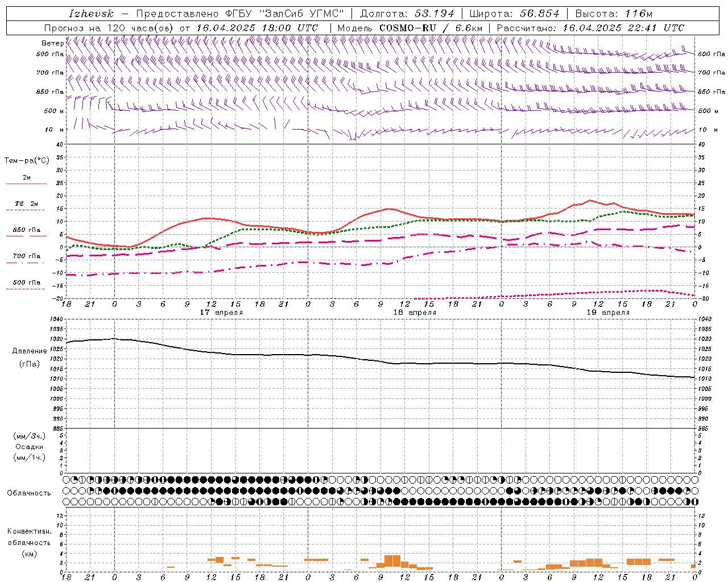This screenshot has height=582, width=728.
Task: Click the (мм/1ч.) precipitation unit label
Action: [30, 458]
